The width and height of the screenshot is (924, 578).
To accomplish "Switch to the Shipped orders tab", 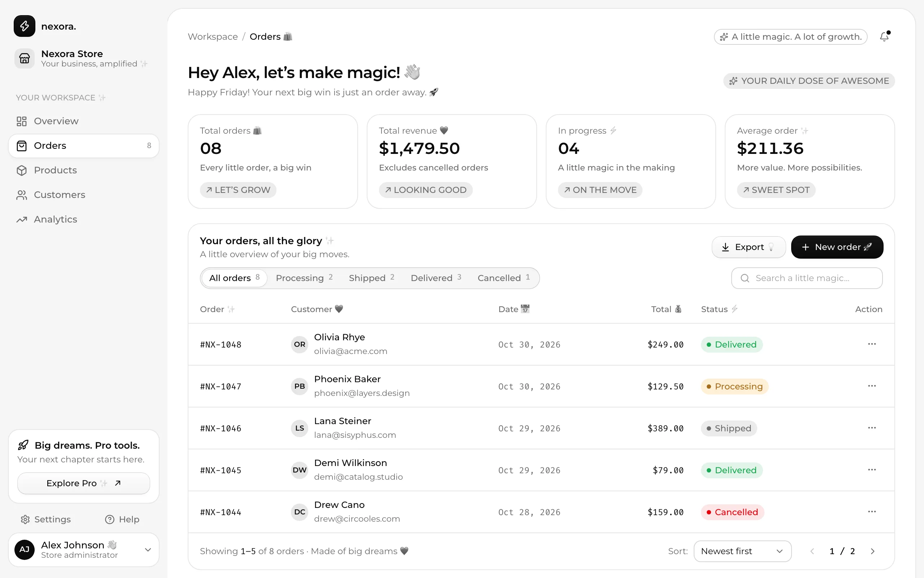I will pos(371,278).
